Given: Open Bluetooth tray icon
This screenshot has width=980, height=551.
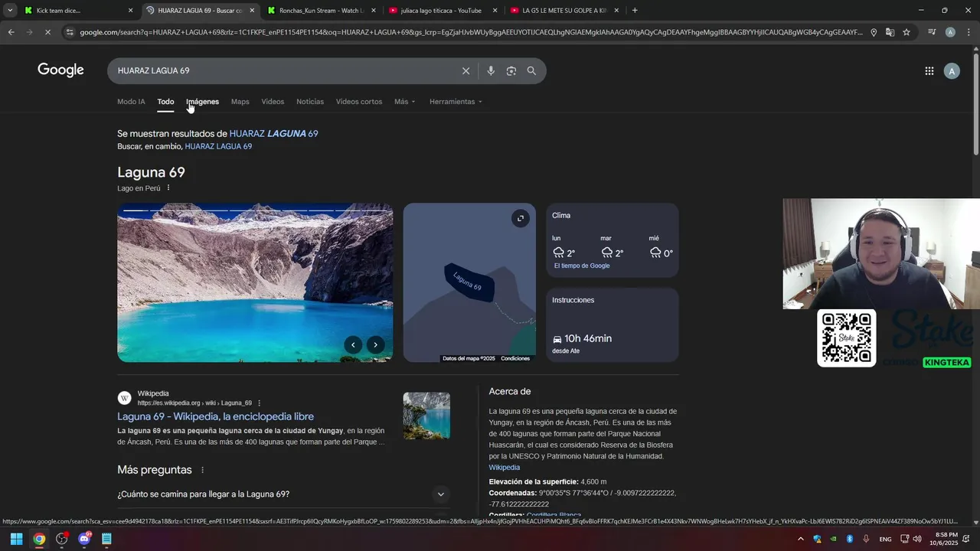Looking at the screenshot, I should tap(850, 539).
